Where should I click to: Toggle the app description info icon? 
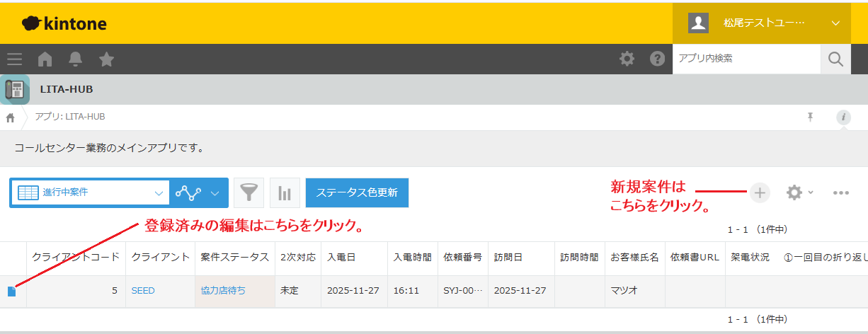[843, 117]
